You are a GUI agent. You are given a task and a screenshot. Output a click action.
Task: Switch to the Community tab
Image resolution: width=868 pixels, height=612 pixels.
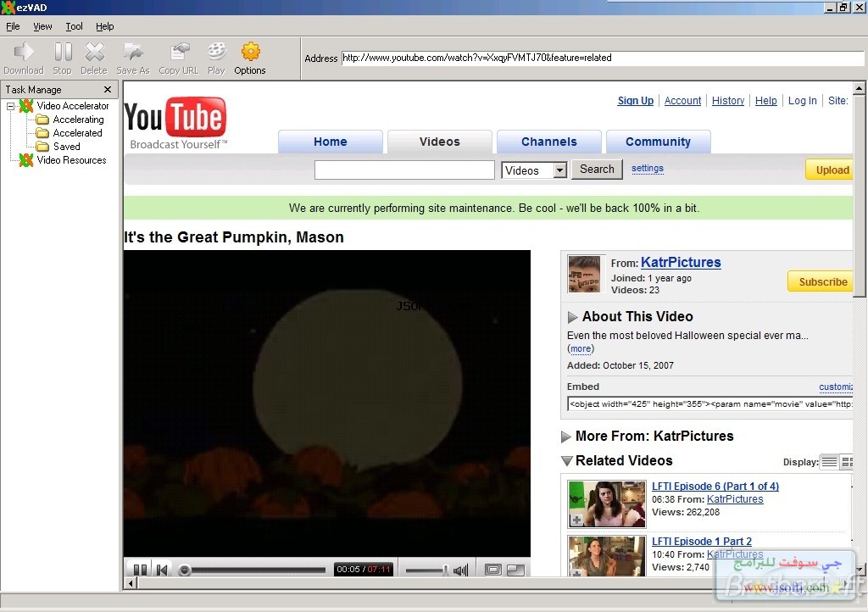click(658, 142)
